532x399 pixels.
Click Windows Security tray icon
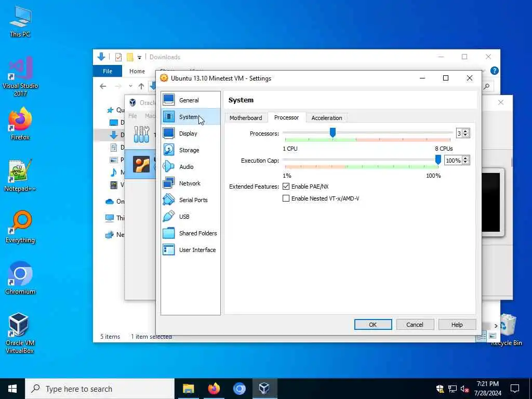click(440, 389)
